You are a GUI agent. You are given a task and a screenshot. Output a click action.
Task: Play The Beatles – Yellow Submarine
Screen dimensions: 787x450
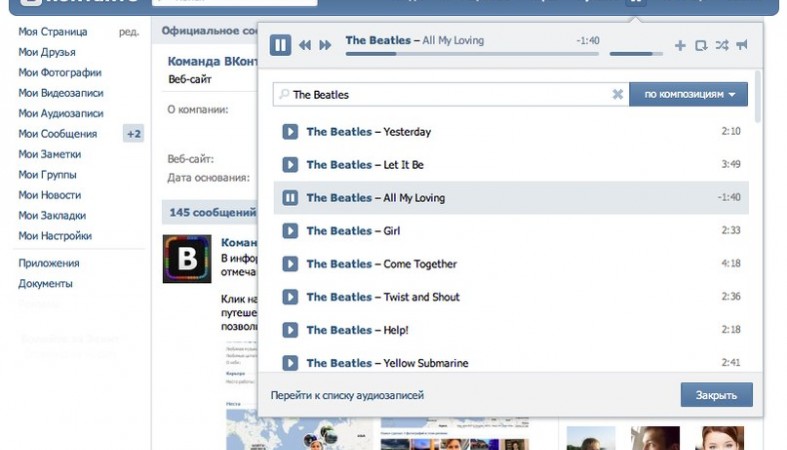[290, 363]
